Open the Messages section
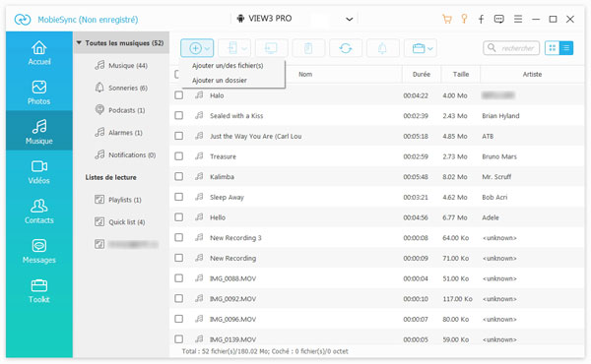Image resolution: width=591 pixels, height=364 pixels. (39, 251)
